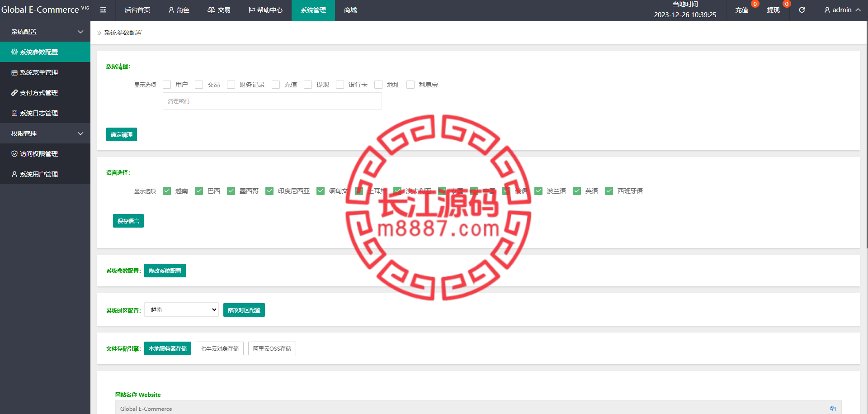Uncheck the 巴西 language checkbox
868x414 pixels.
199,191
